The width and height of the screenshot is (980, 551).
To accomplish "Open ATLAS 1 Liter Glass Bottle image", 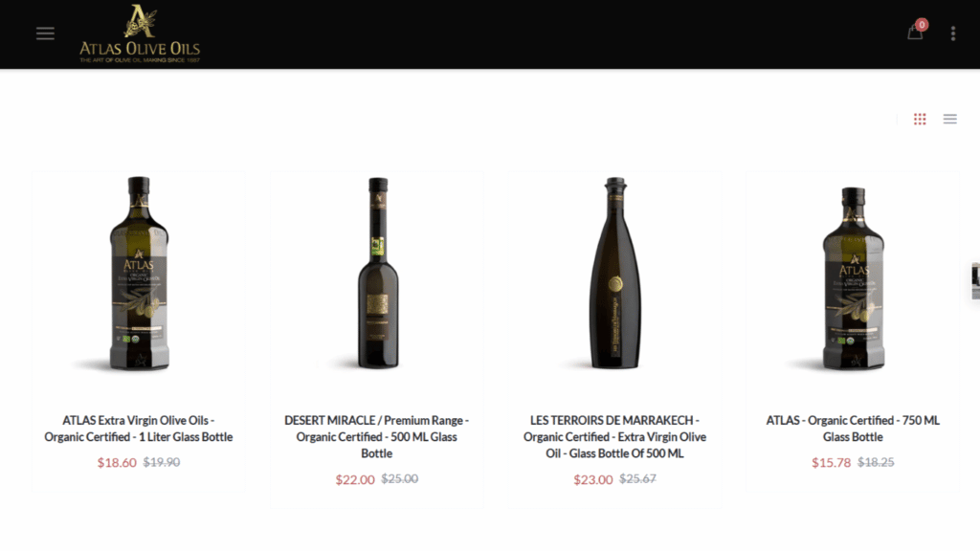I will pyautogui.click(x=139, y=274).
